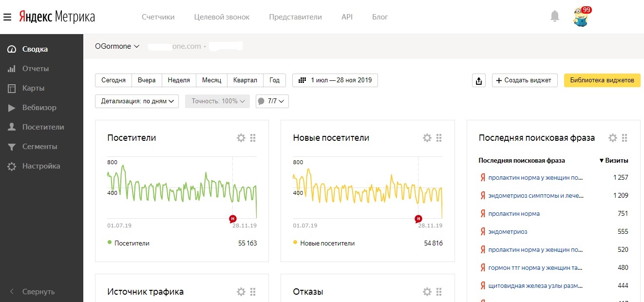
Task: Open Детализация: по дням dropdown
Action: [137, 101]
